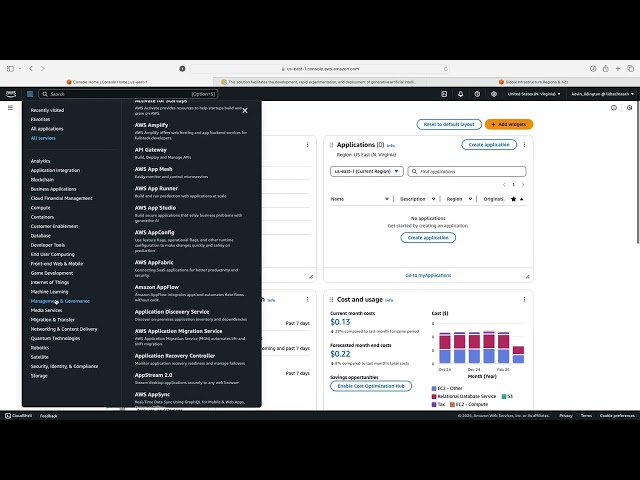Click the browser back arrow

pos(31,69)
